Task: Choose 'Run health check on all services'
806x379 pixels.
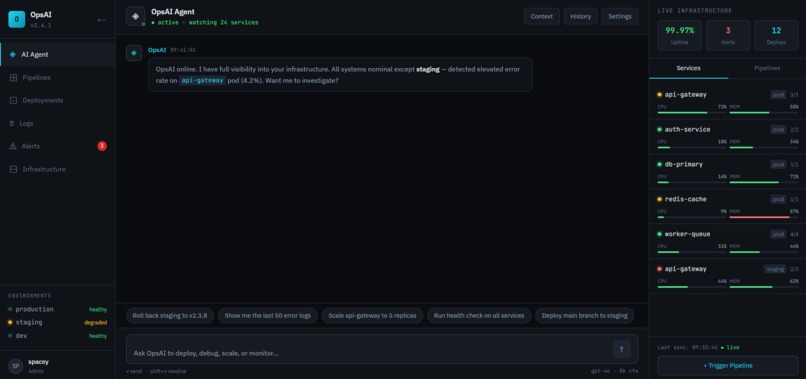Action: [479, 316]
